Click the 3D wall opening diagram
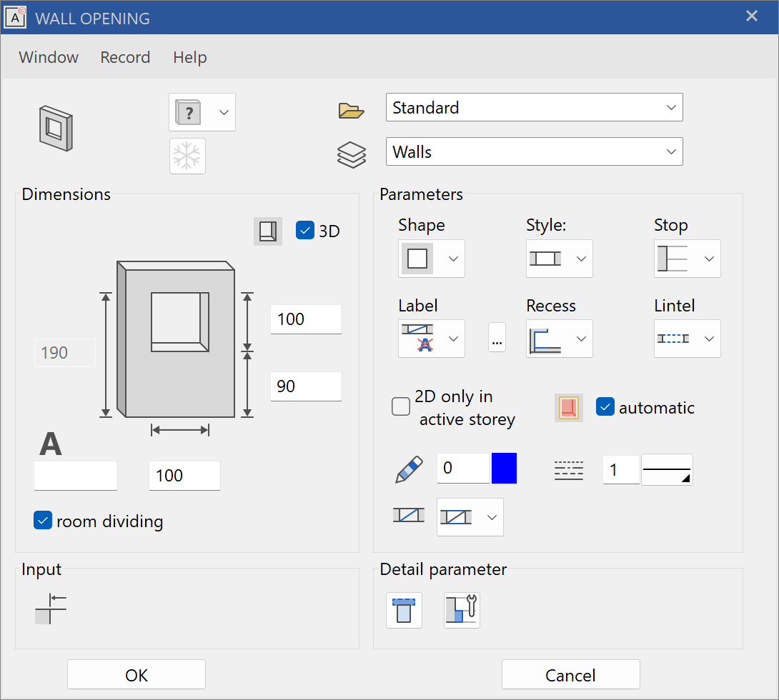 pyautogui.click(x=176, y=339)
